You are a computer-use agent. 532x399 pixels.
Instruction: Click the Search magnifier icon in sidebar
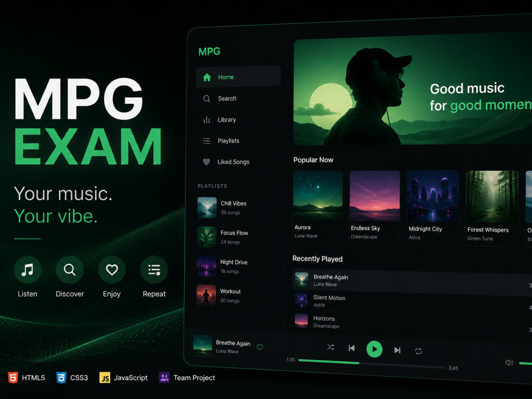tap(206, 99)
